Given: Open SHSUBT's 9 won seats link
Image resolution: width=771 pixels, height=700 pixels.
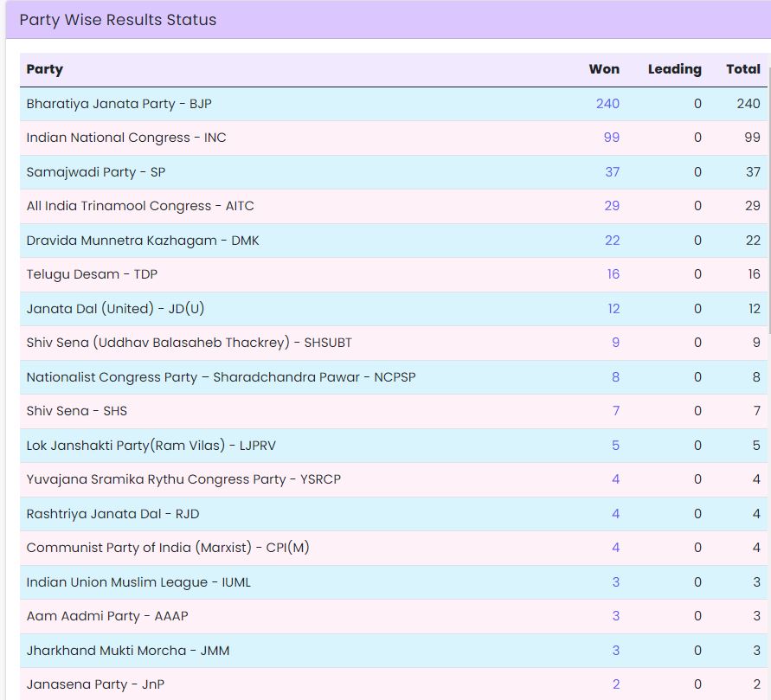Looking at the screenshot, I should pyautogui.click(x=615, y=343).
